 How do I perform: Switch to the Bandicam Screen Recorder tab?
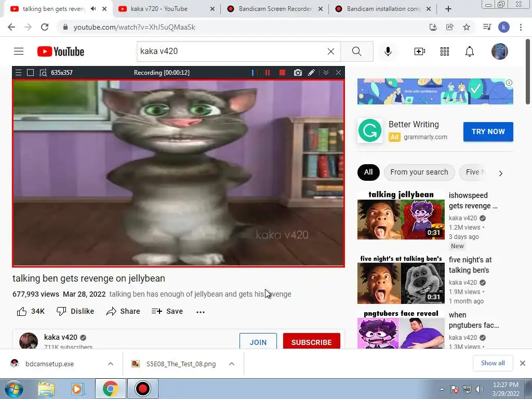tap(274, 9)
